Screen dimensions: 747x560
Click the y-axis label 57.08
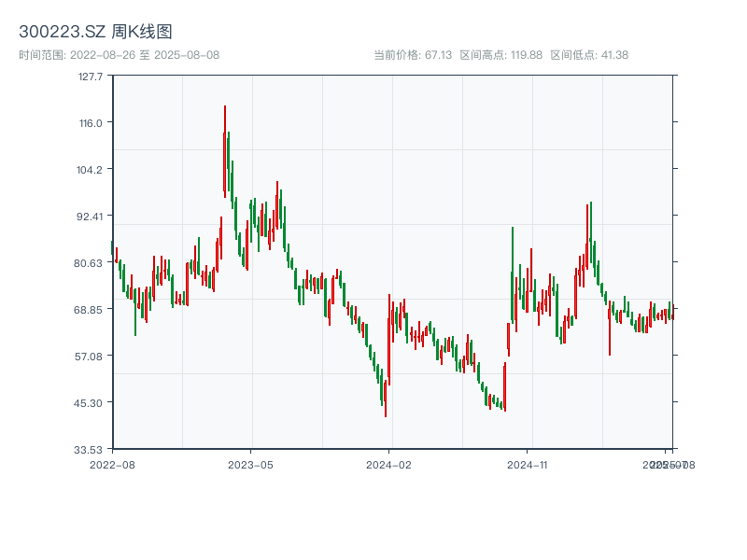tap(89, 357)
